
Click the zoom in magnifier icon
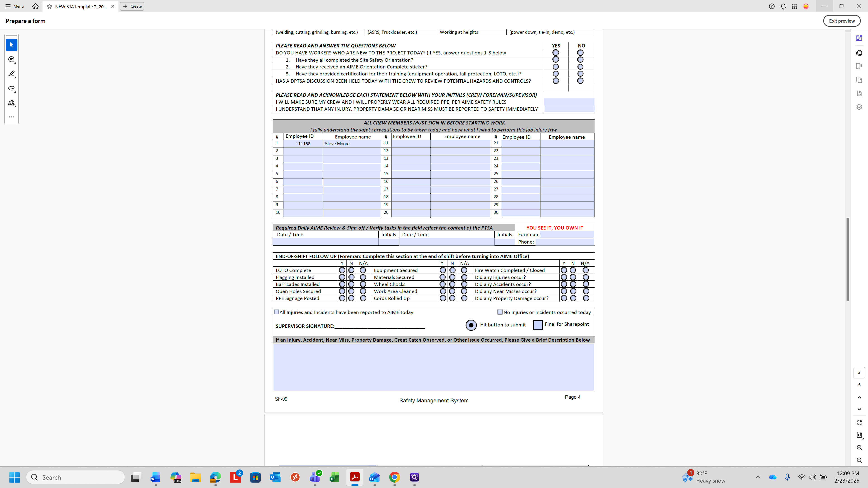(859, 448)
